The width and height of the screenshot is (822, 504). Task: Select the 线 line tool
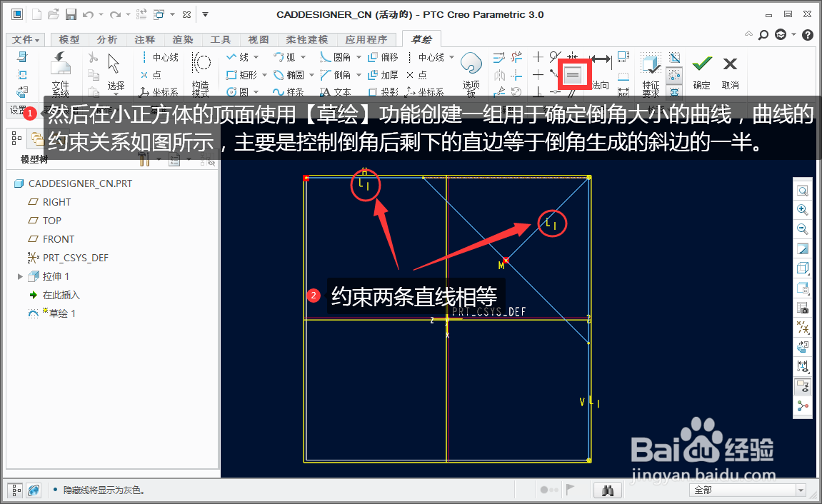point(238,57)
